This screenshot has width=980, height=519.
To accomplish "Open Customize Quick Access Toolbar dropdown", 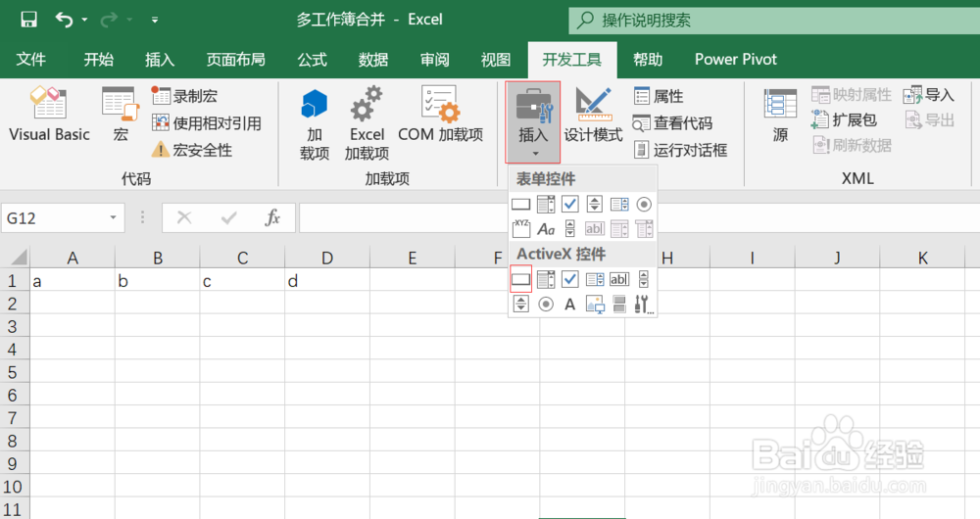I will pos(155,20).
